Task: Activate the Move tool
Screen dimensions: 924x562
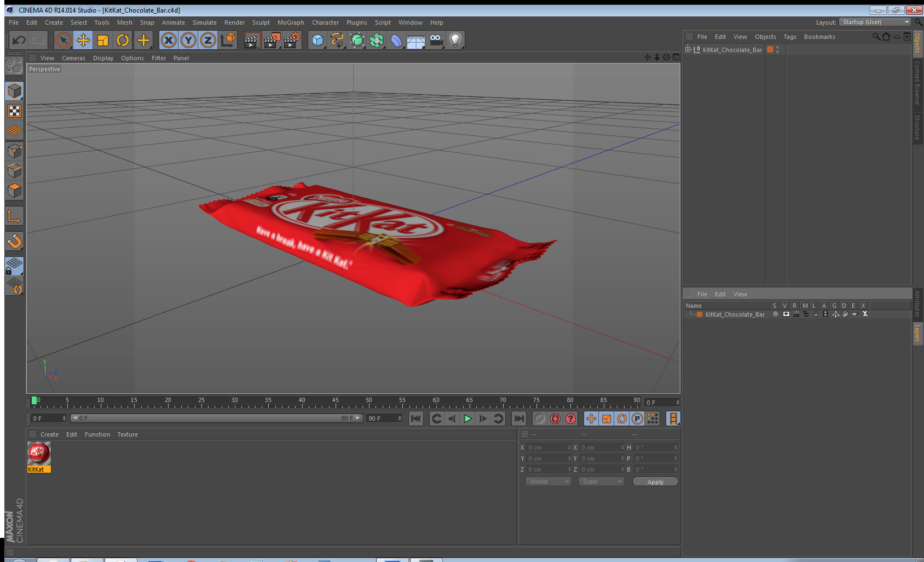Action: pos(83,40)
